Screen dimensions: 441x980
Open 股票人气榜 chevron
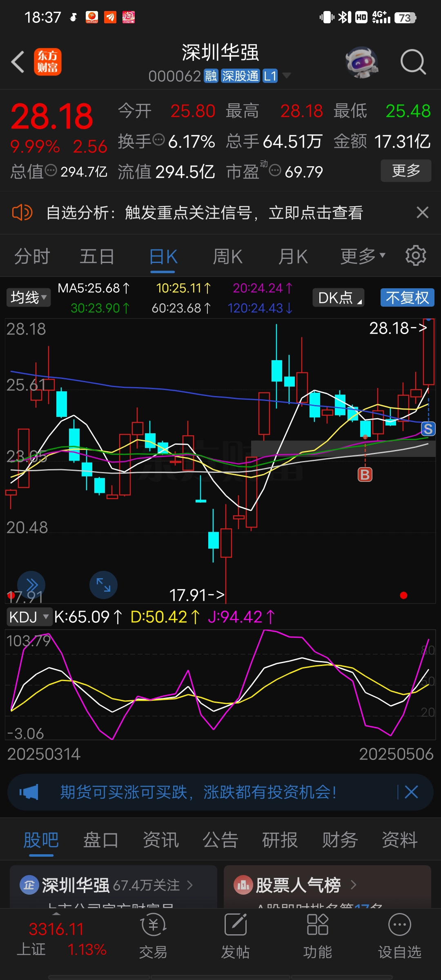click(x=354, y=885)
